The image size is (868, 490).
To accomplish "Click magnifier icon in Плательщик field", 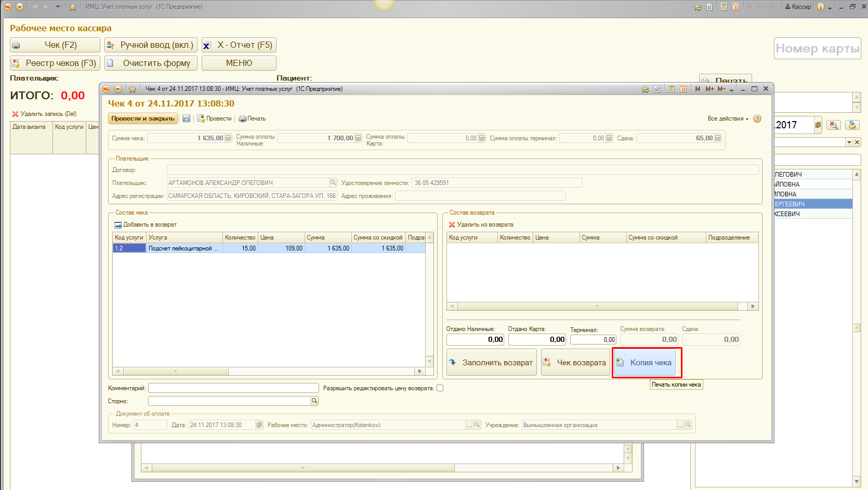I will pyautogui.click(x=333, y=182).
